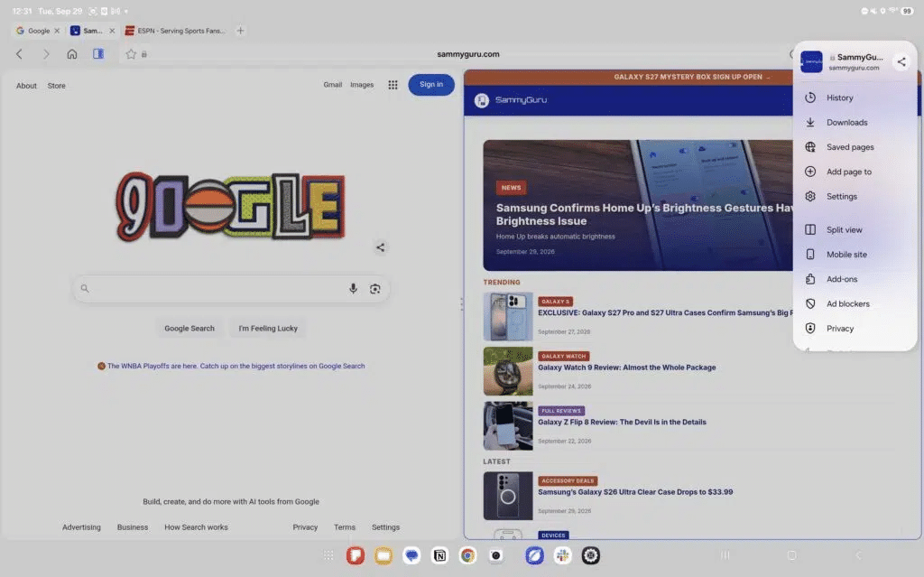
Task: Launch Chrome from the taskbar
Action: tap(468, 555)
